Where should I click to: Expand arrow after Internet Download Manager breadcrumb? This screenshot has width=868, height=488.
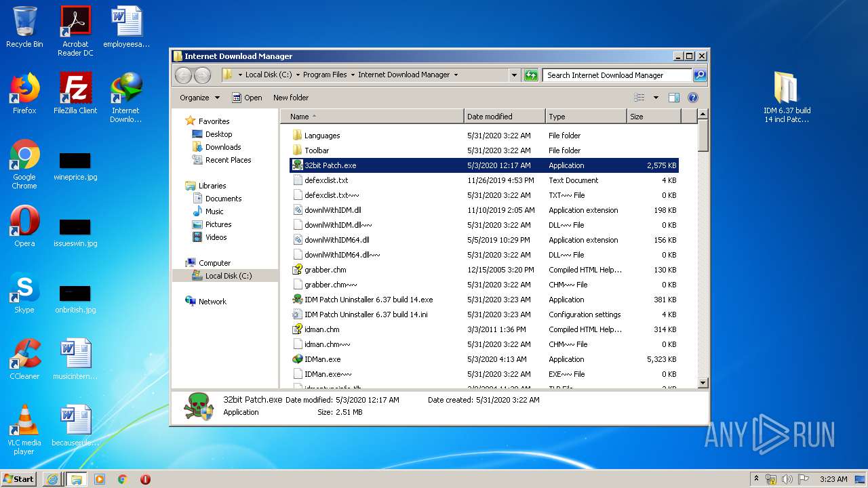click(456, 75)
